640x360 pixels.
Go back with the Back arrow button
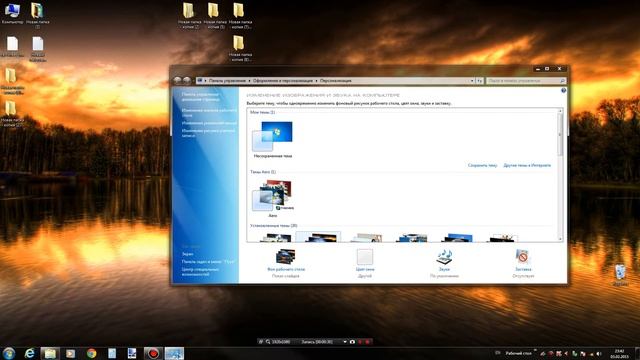pos(178,81)
